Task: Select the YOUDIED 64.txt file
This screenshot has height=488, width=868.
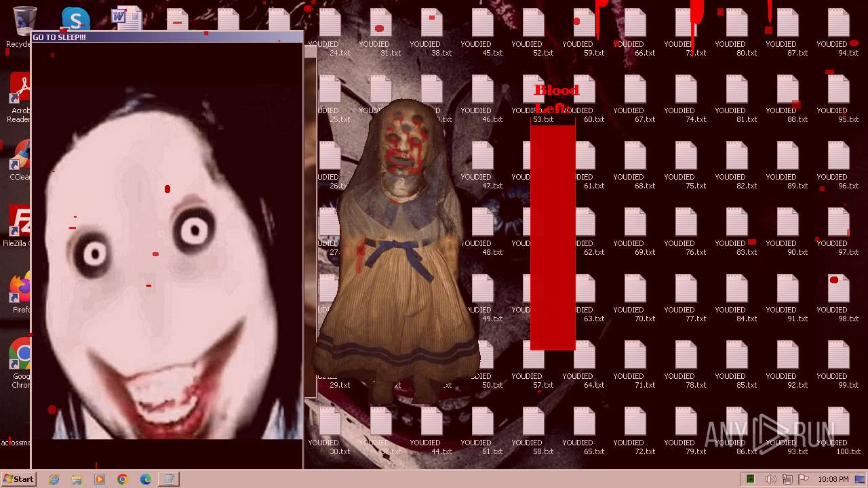Action: (x=584, y=365)
